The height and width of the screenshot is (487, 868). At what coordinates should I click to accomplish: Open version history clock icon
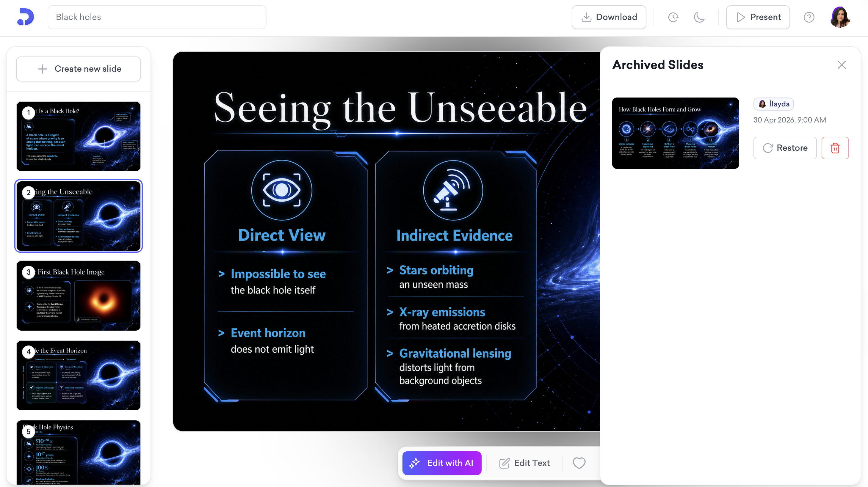point(673,17)
